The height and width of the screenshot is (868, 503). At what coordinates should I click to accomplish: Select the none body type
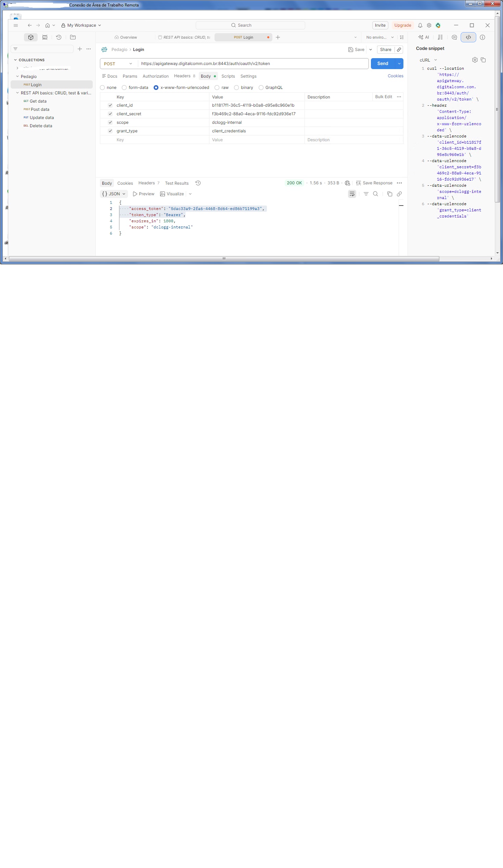click(x=102, y=88)
